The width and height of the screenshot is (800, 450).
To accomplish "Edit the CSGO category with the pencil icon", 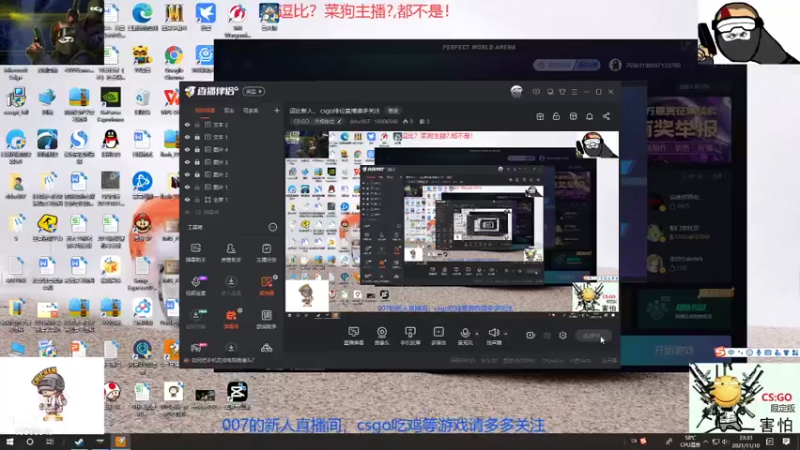I will (x=340, y=121).
